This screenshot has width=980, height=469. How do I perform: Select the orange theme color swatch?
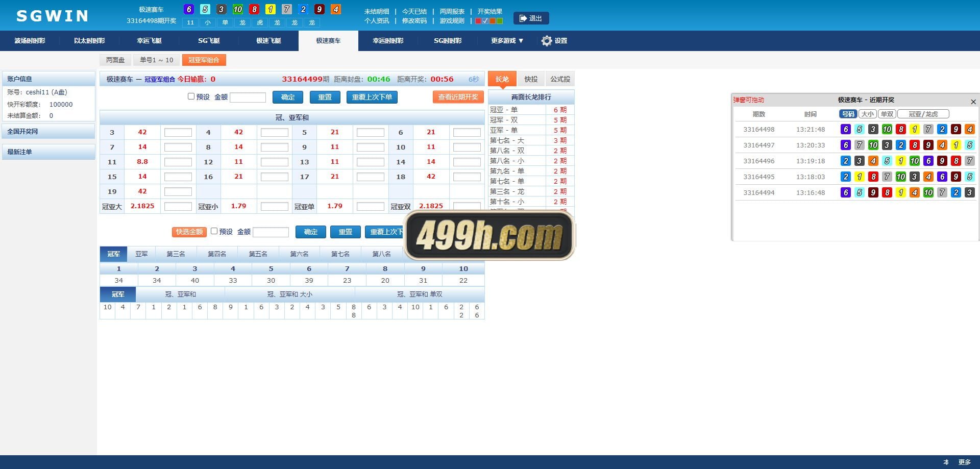tap(493, 21)
